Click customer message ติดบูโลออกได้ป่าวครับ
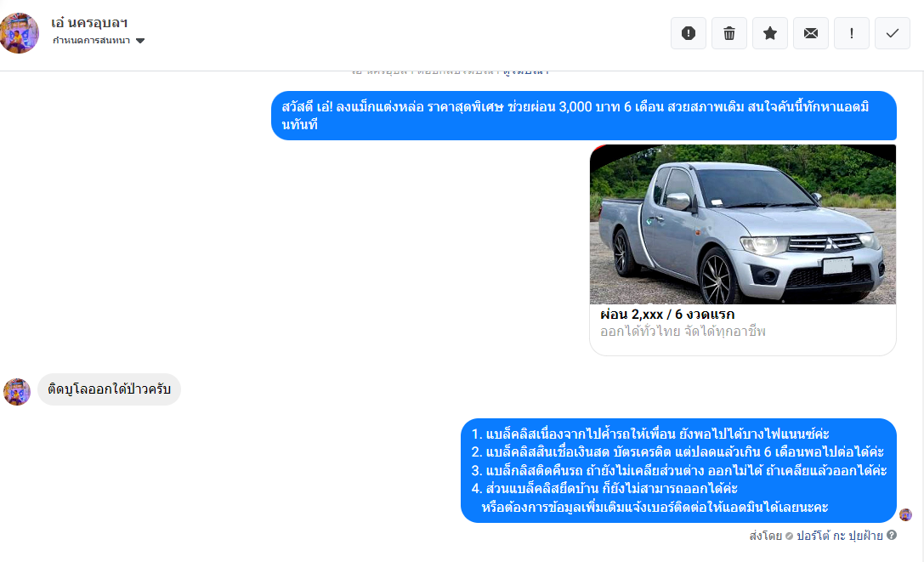The image size is (924, 562). point(109,389)
